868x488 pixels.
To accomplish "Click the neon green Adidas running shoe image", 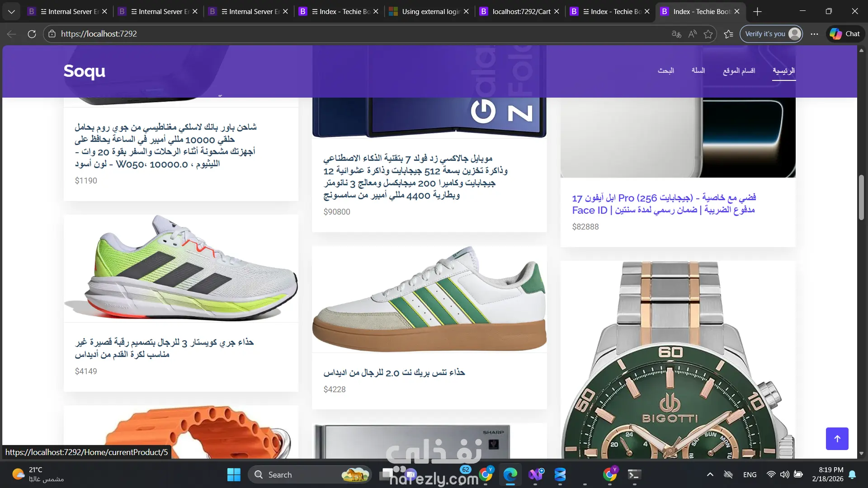I will point(181,268).
